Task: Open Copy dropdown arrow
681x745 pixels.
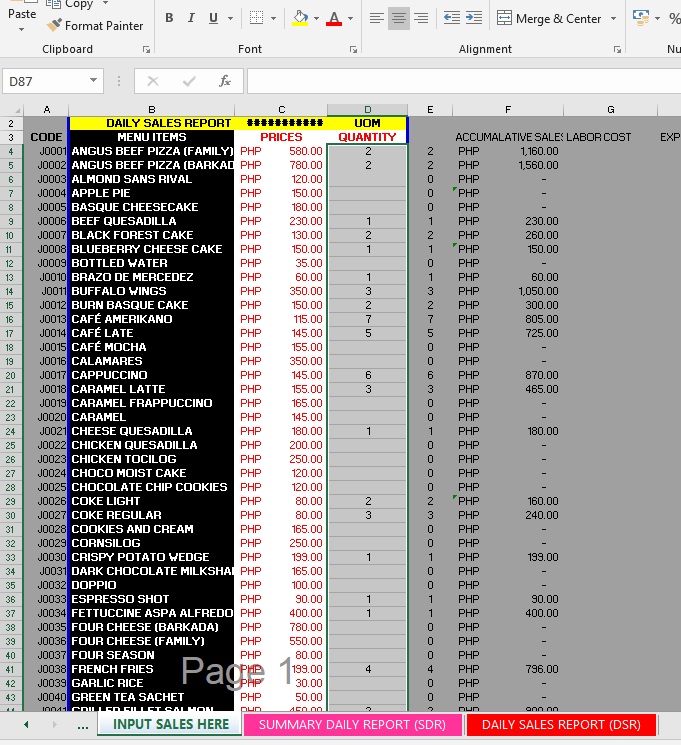Action: point(106,3)
